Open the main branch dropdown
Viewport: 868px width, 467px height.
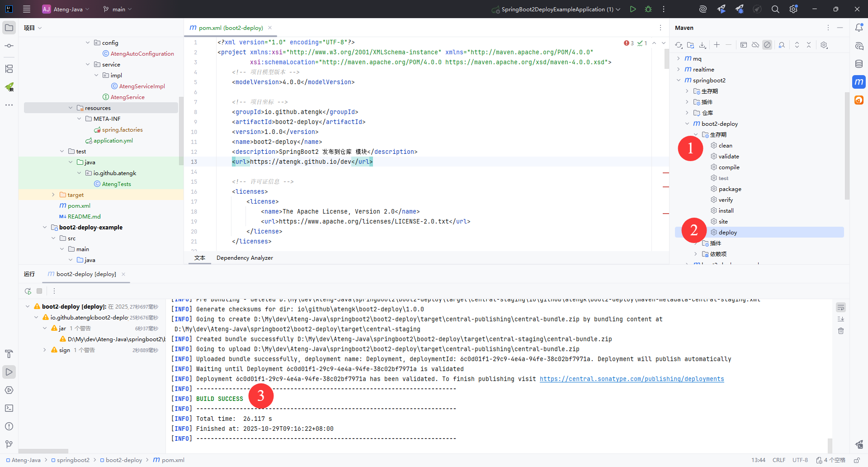coord(118,9)
